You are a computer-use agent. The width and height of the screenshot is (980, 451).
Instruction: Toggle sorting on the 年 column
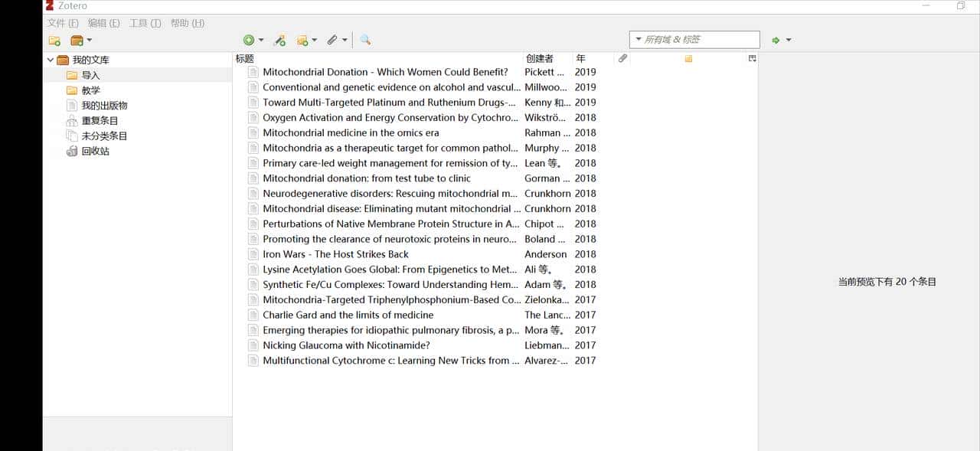(580, 58)
